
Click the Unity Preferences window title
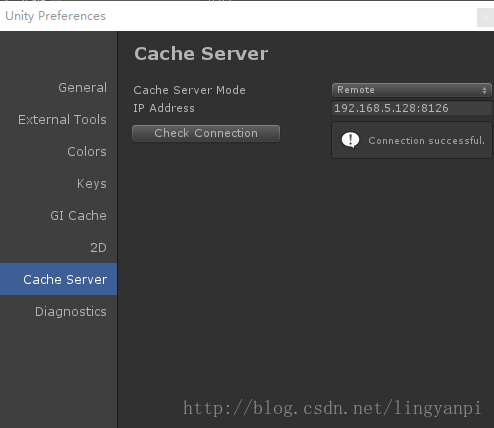click(x=55, y=16)
